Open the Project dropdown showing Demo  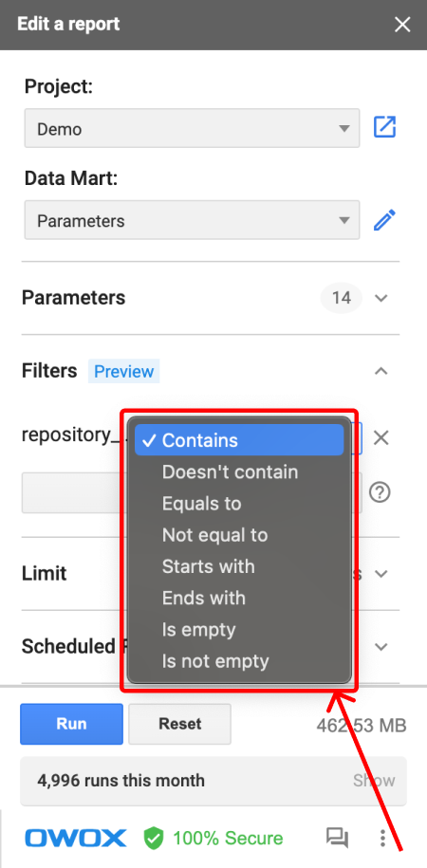point(193,128)
